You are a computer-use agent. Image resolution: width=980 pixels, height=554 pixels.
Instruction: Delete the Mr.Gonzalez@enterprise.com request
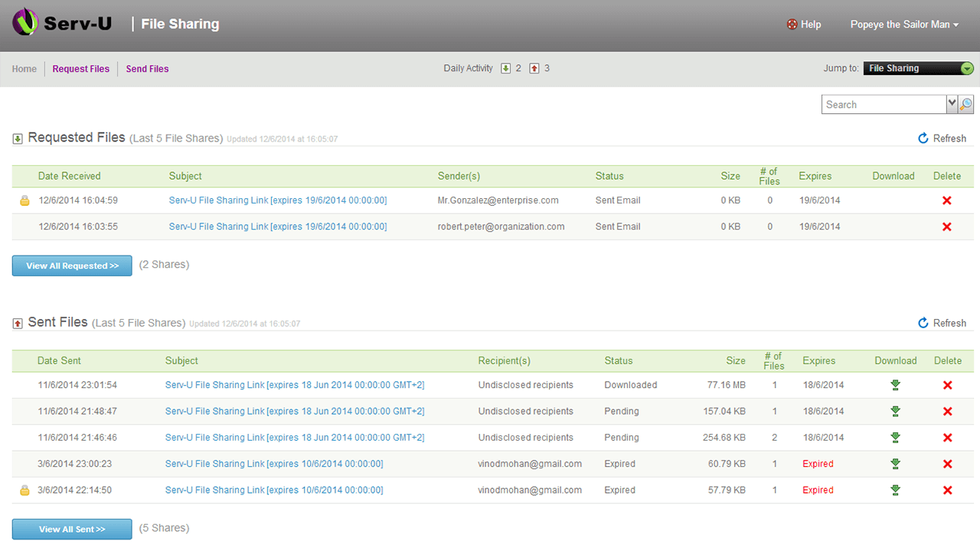pos(947,200)
